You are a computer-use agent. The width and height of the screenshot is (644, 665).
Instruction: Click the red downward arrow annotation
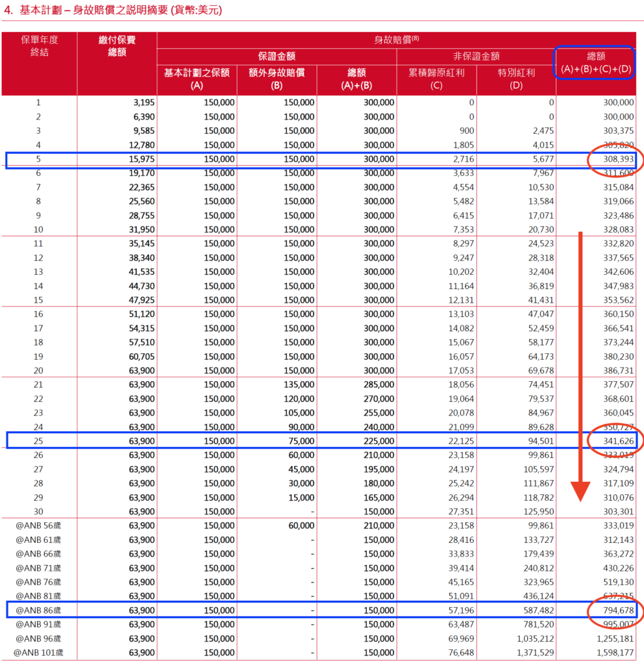[581, 364]
